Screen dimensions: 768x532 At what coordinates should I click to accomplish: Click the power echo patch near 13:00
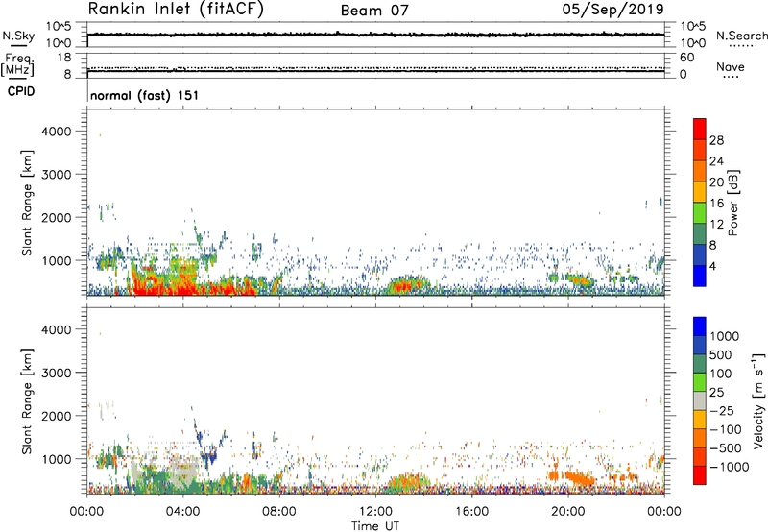pos(406,285)
